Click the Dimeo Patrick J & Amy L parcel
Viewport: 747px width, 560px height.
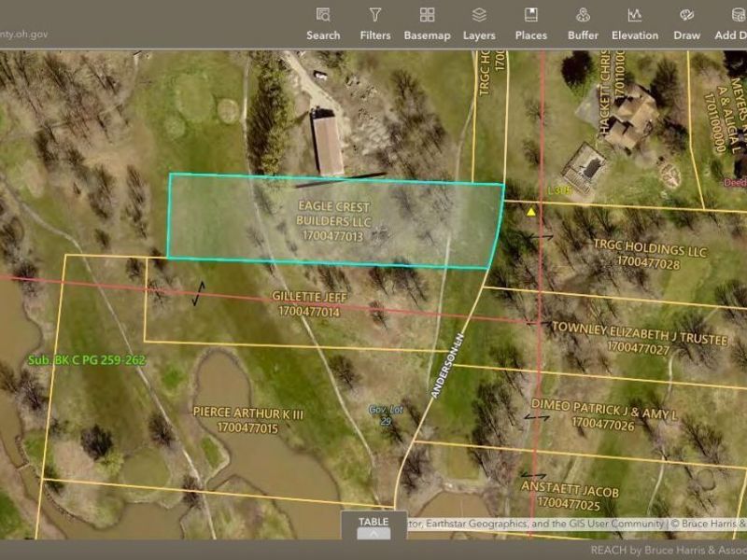[604, 414]
